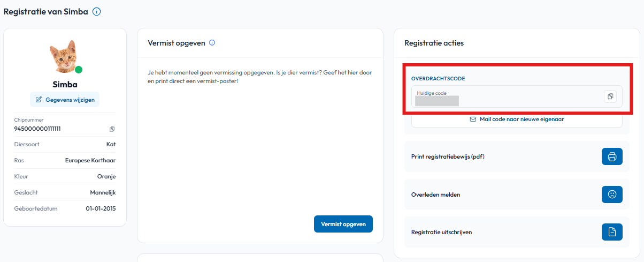Click the Registratie uitschrijven row label
This screenshot has width=644, height=262.
(x=441, y=232)
